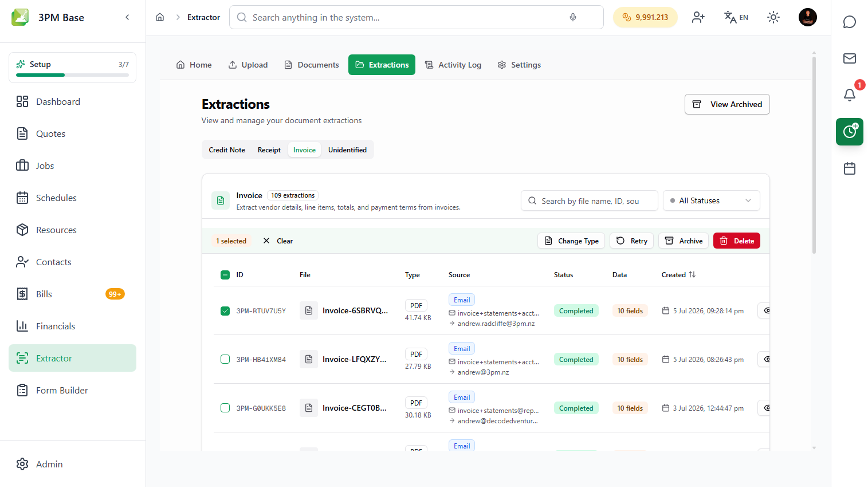Open chat panel speech bubble icon
Viewport: 868px width, 488px height.
point(850,22)
